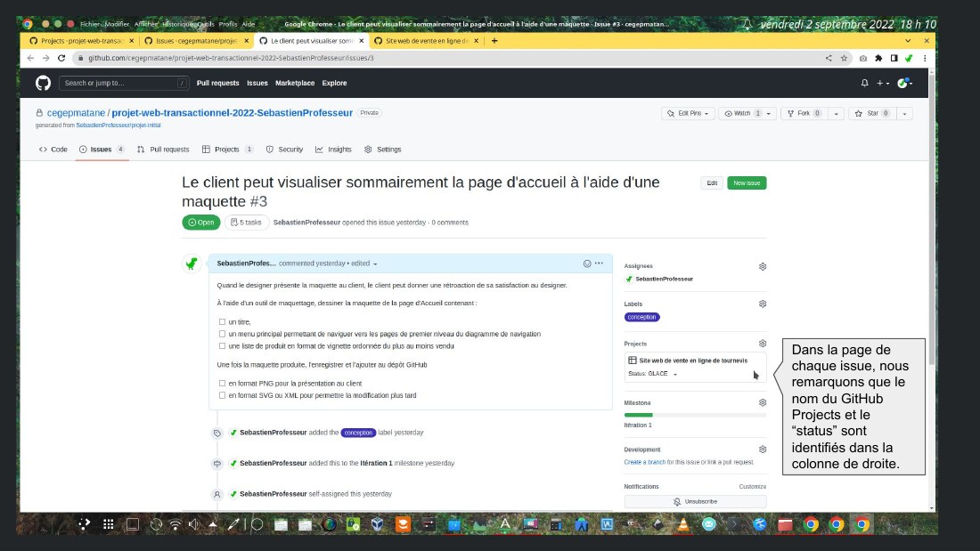The height and width of the screenshot is (551, 980).
Task: Click the browser address bar URL
Action: 231,58
